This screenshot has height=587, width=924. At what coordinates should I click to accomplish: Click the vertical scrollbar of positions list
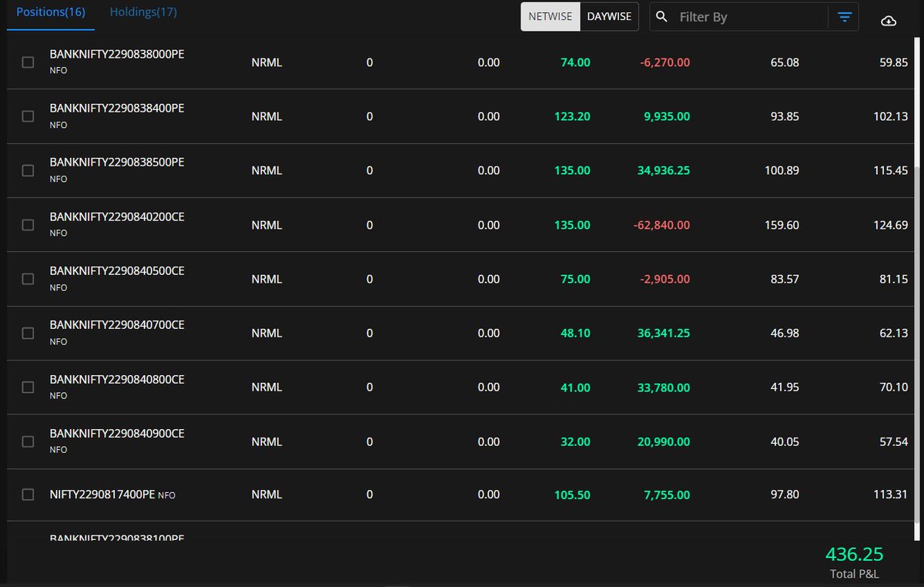(x=916, y=289)
